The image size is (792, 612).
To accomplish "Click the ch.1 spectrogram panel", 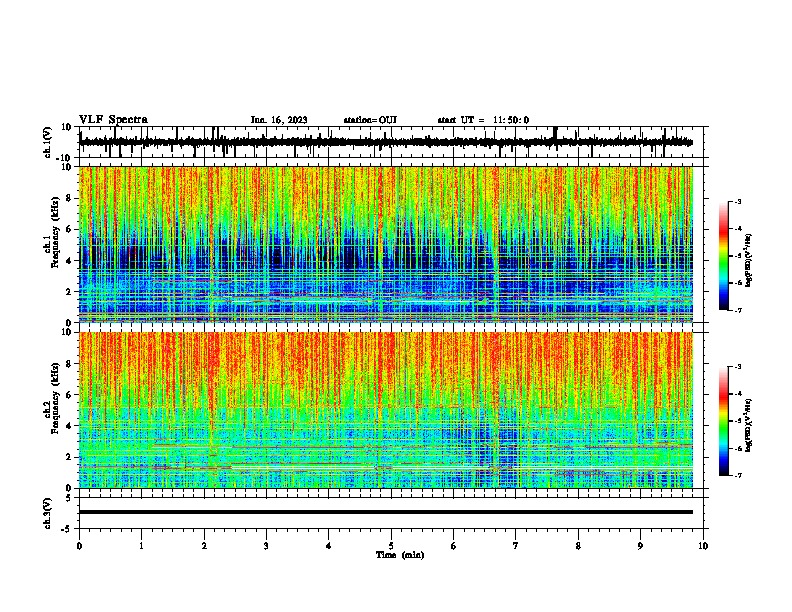I will point(386,244).
